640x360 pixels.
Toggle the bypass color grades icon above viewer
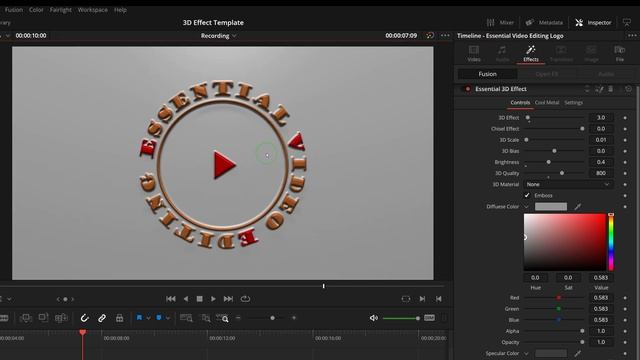coord(430,36)
